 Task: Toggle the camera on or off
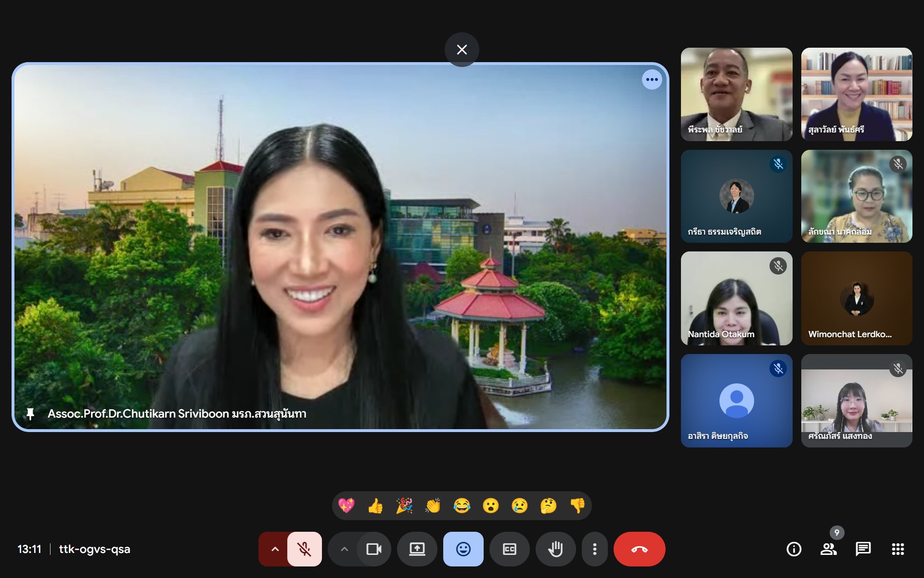point(374,549)
